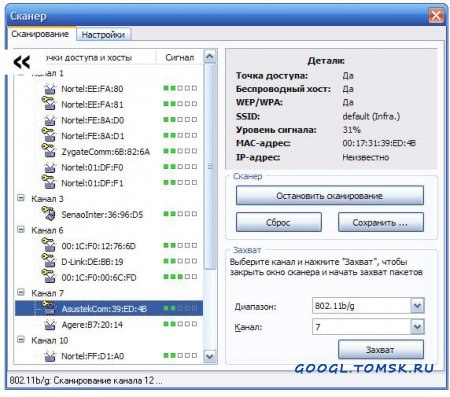Click the scroll up arrow of the list
Screen dimensions: 450x397
pyautogui.click(x=210, y=56)
